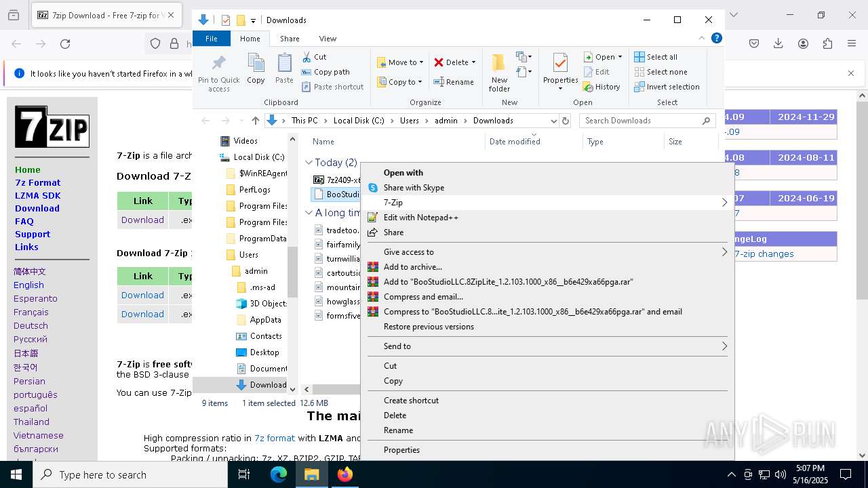
Task: Expand address bar history dropdown
Action: (x=553, y=121)
